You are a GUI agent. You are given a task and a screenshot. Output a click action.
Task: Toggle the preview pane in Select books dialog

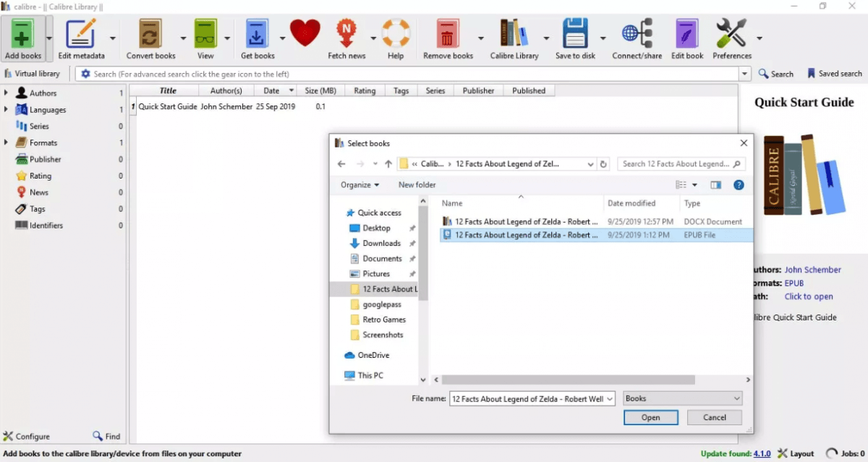pos(715,184)
